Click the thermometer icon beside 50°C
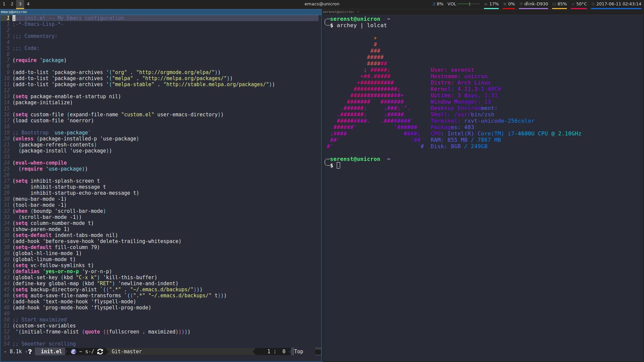This screenshot has width=644, height=362. click(573, 4)
